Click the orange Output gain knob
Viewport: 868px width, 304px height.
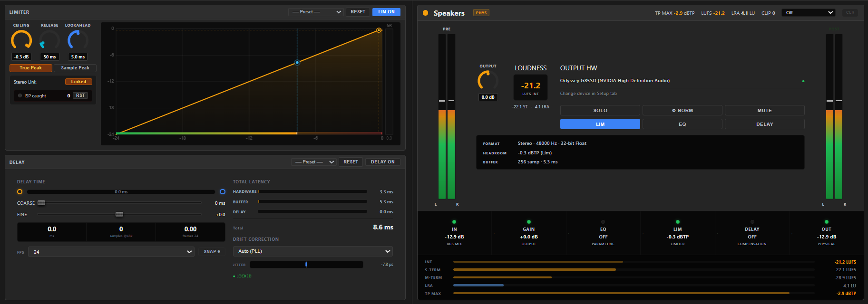point(488,80)
